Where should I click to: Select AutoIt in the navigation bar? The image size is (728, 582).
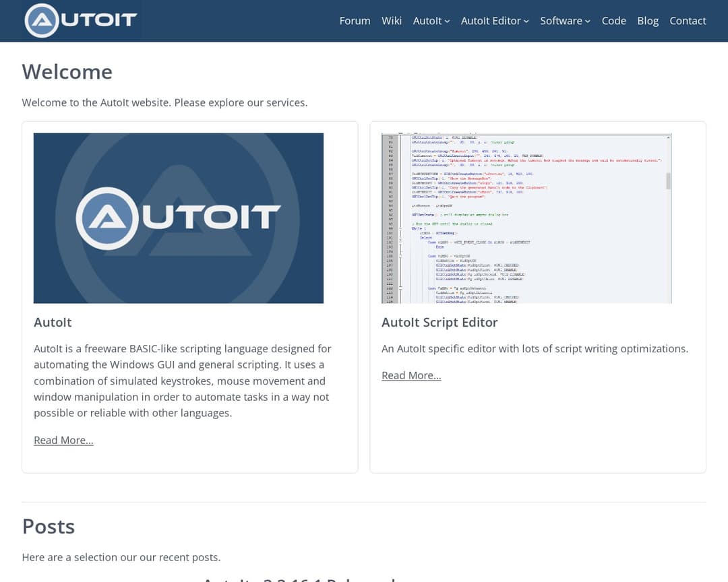[x=427, y=21]
